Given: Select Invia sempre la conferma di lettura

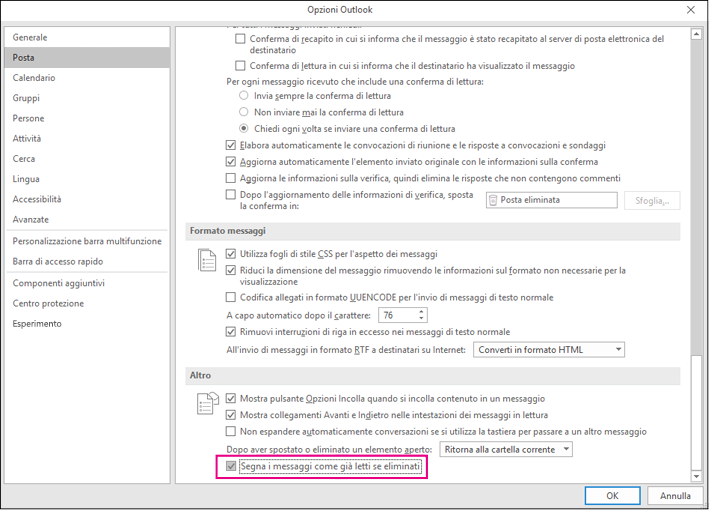Looking at the screenshot, I should tap(244, 95).
